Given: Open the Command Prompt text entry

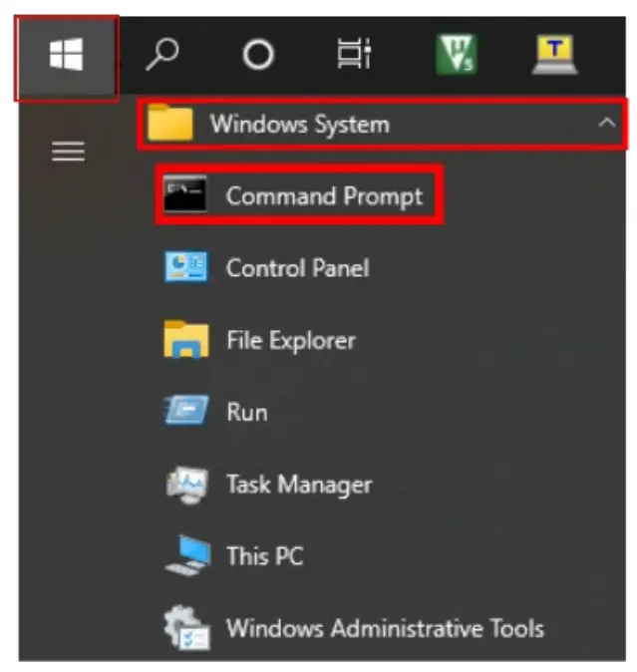Looking at the screenshot, I should coord(324,195).
